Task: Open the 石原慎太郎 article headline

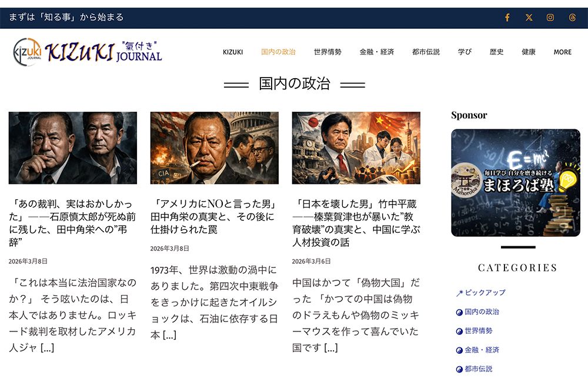Action: click(72, 223)
